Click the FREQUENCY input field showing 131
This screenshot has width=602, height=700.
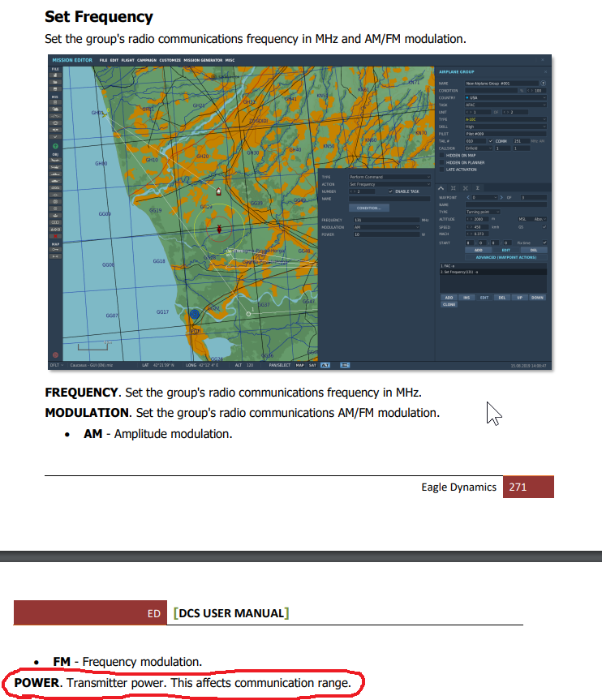(387, 220)
